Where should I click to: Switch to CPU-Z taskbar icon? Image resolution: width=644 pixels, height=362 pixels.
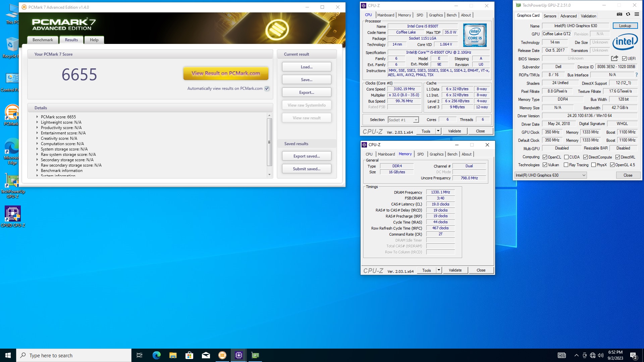point(238,355)
